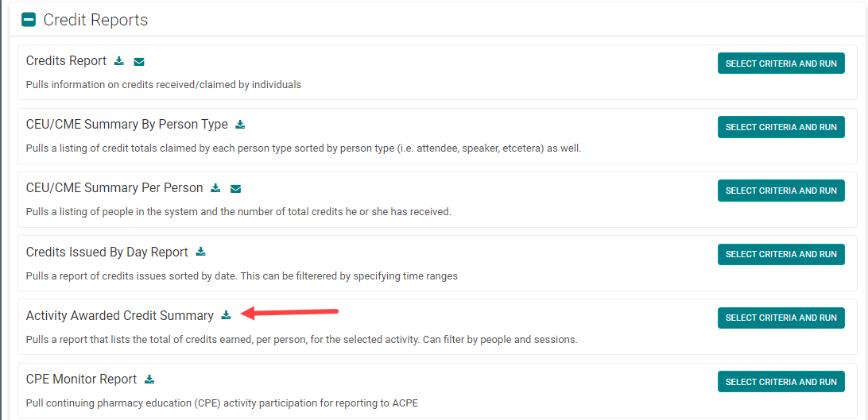This screenshot has width=868, height=420.
Task: Collapse the Credit Reports section
Action: point(29,20)
